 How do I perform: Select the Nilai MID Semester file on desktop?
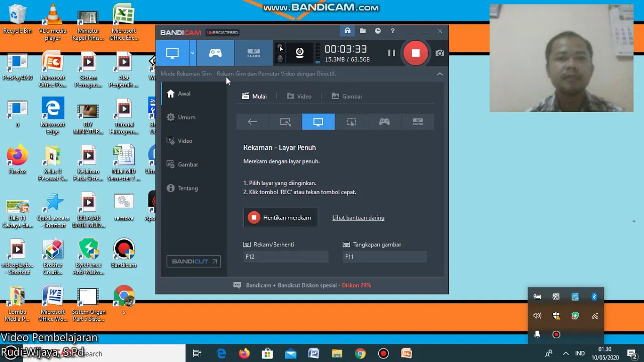click(x=124, y=163)
